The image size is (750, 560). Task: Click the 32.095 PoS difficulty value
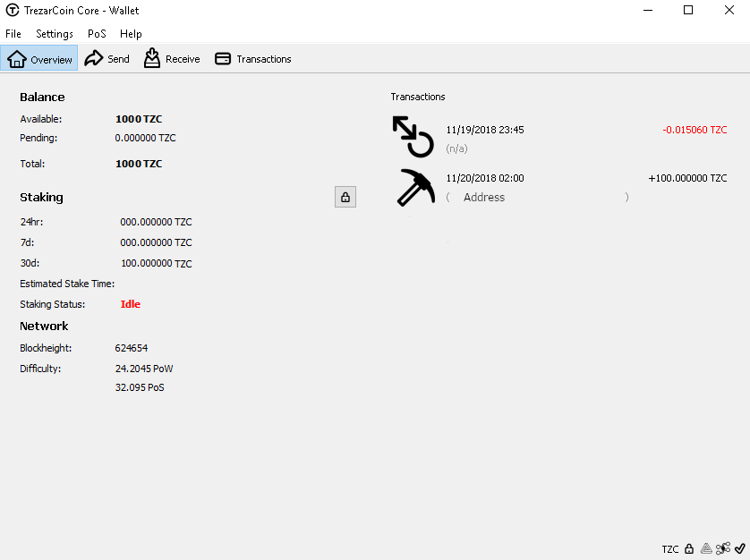coord(140,387)
